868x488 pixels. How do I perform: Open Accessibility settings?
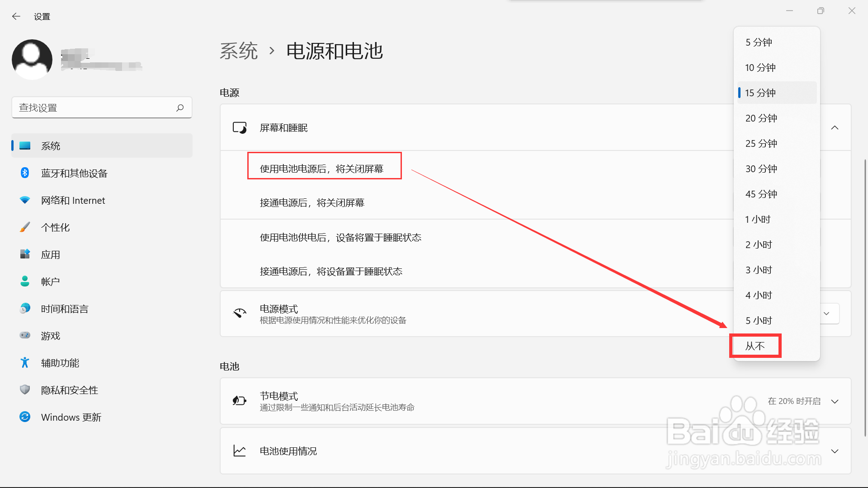[60, 362]
